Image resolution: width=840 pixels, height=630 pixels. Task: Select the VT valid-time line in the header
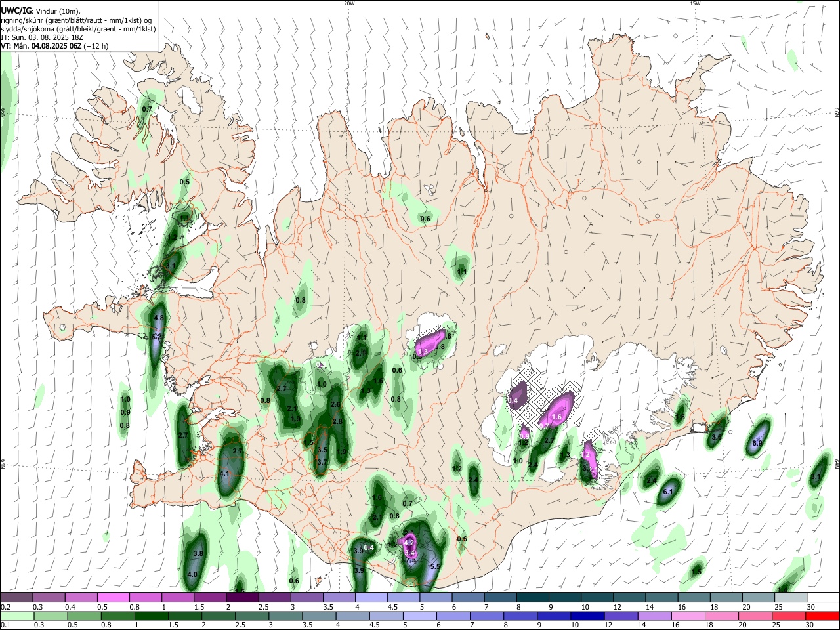[x=54, y=46]
